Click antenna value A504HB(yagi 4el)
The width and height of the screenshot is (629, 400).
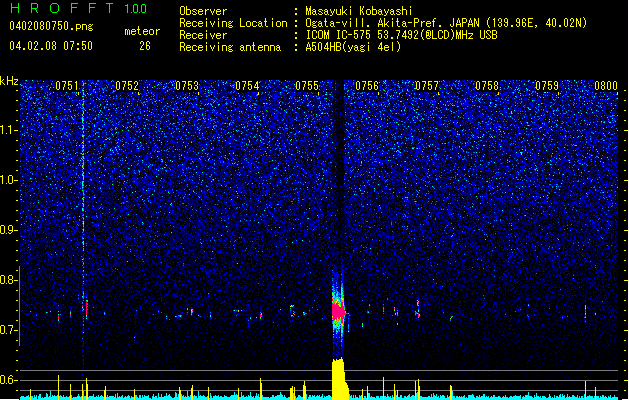[x=353, y=47]
